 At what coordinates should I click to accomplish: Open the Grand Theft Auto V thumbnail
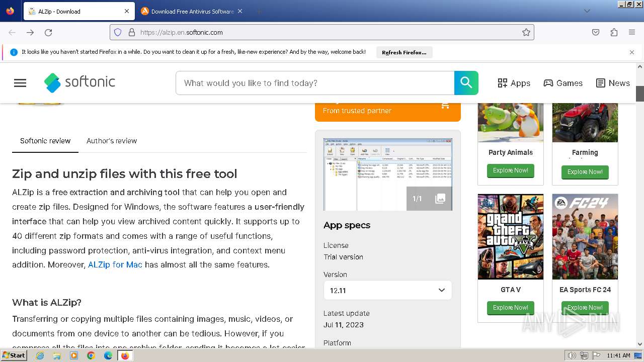point(510,237)
